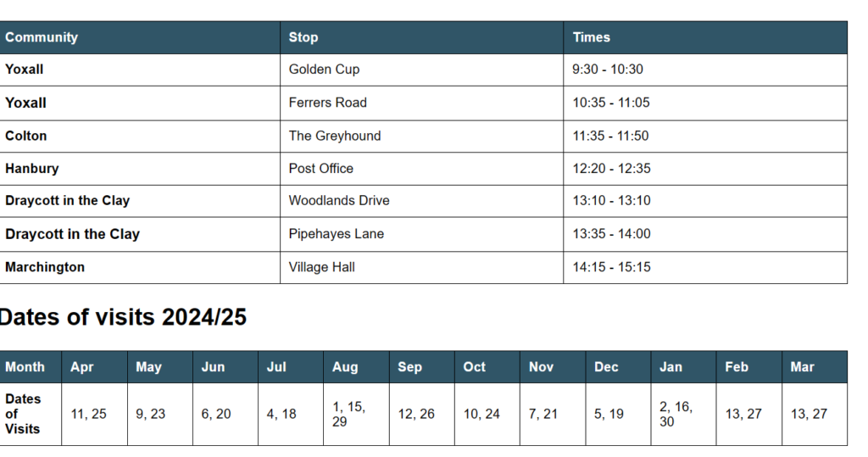Click the Marchington community cell
The height and width of the screenshot is (457, 868).
[x=140, y=268]
